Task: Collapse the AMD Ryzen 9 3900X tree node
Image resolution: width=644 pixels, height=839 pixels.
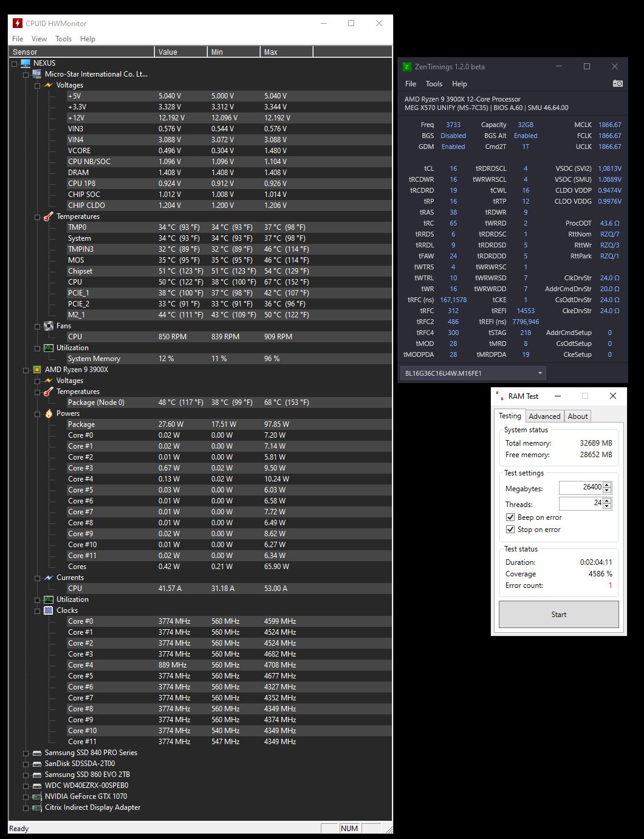Action: (26, 369)
